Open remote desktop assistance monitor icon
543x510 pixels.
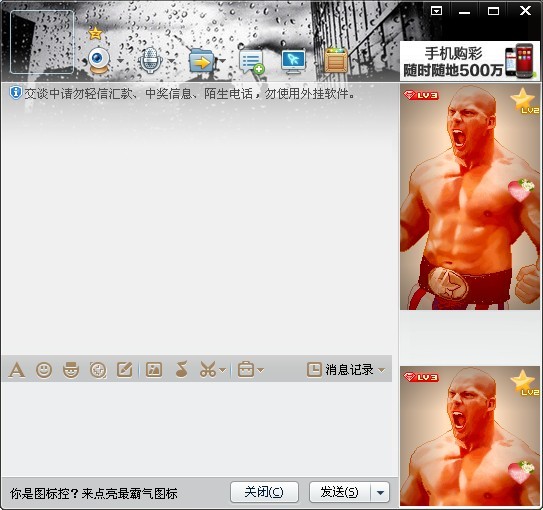pyautogui.click(x=293, y=62)
